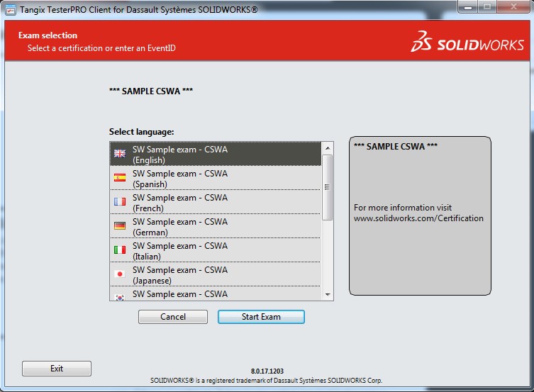Click the Cancel button
The height and width of the screenshot is (392, 534).
coord(173,317)
